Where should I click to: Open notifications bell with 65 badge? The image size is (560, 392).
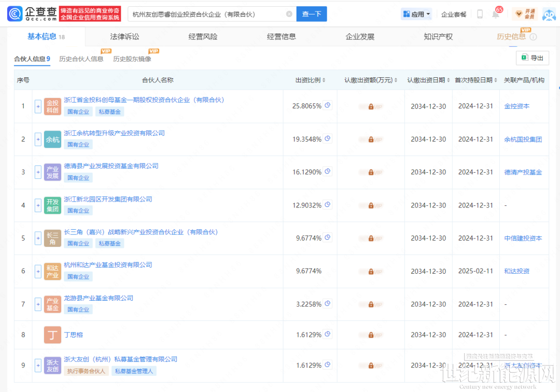[x=496, y=14]
